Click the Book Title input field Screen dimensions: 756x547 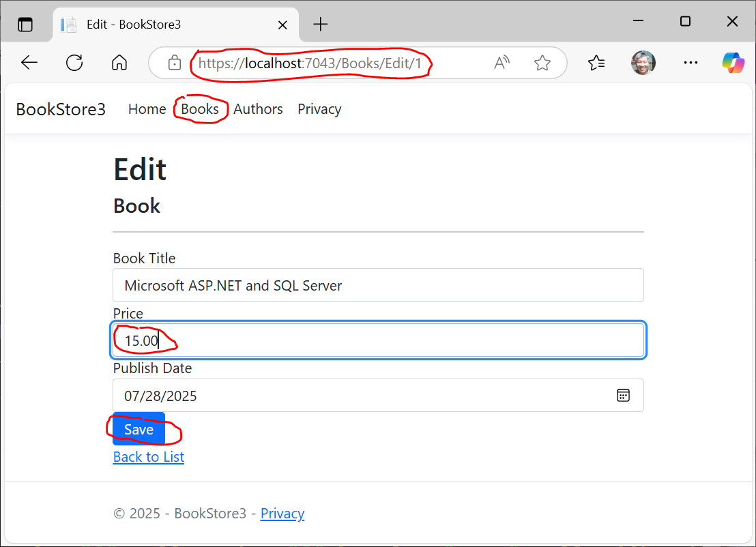coord(378,285)
